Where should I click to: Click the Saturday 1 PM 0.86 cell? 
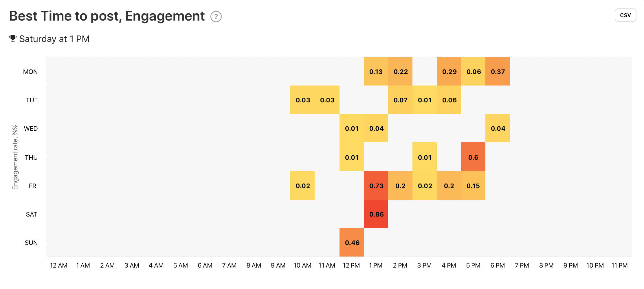click(x=376, y=214)
